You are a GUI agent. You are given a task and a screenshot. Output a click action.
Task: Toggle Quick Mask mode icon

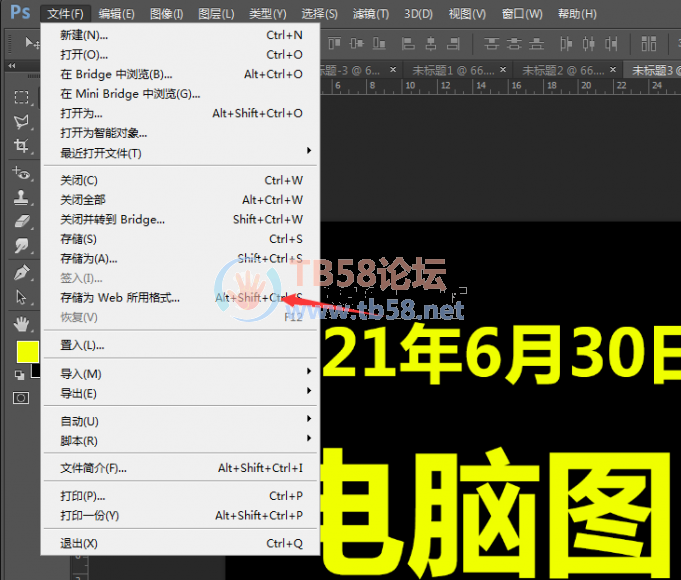point(21,397)
